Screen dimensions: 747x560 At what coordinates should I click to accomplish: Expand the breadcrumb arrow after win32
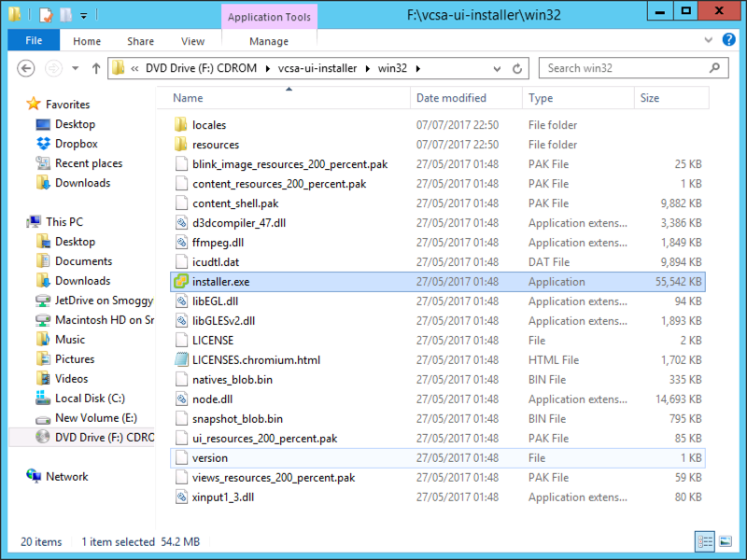point(418,68)
